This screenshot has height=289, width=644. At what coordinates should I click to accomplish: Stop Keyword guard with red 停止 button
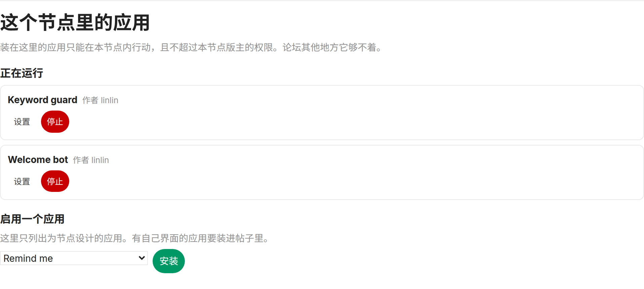pyautogui.click(x=55, y=122)
